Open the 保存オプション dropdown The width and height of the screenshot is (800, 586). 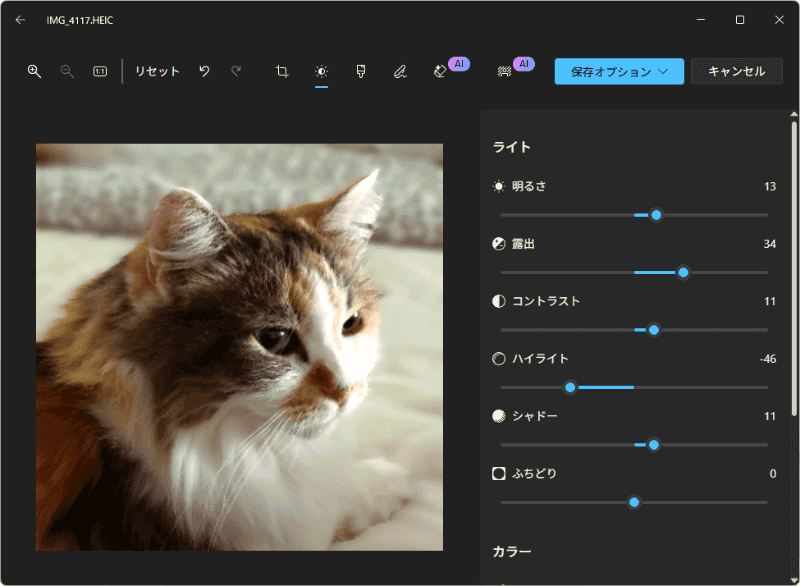click(619, 71)
